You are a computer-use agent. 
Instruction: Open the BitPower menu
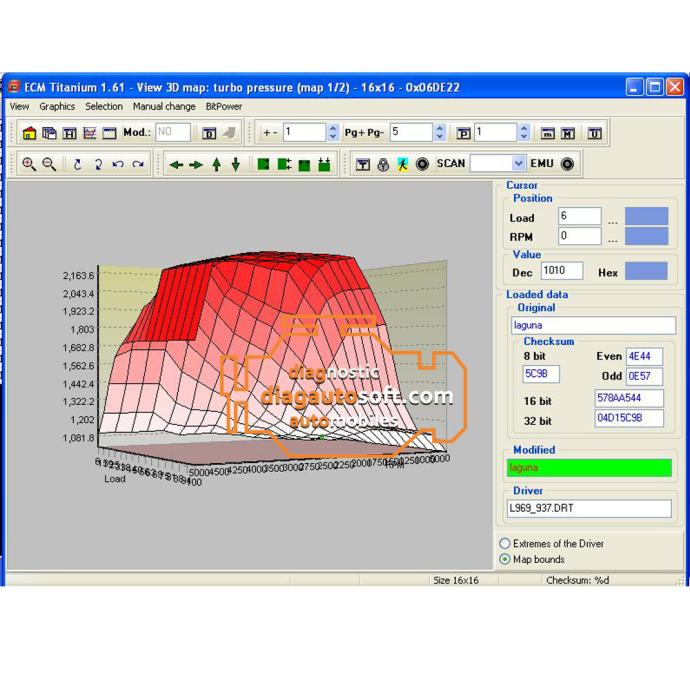pos(224,106)
